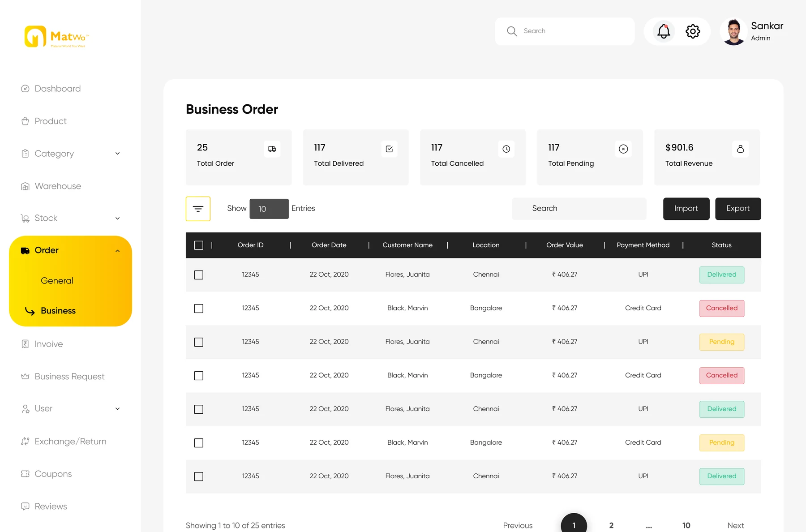Tick the checkbox in the second Cancelled row

tap(199, 376)
